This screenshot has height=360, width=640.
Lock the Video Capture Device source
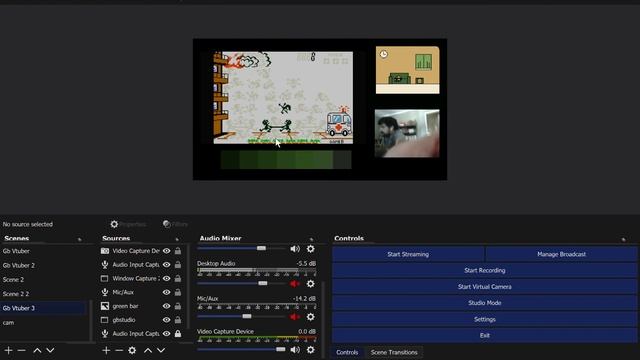tap(178, 251)
